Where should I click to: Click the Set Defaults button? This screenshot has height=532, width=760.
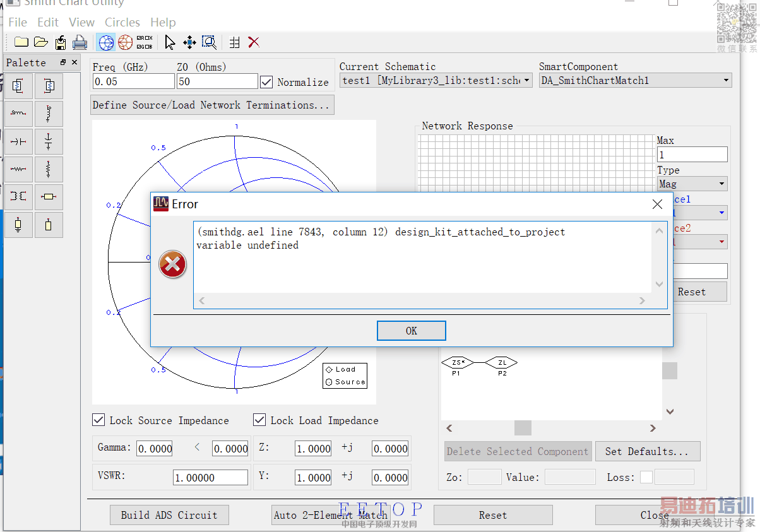tap(648, 451)
